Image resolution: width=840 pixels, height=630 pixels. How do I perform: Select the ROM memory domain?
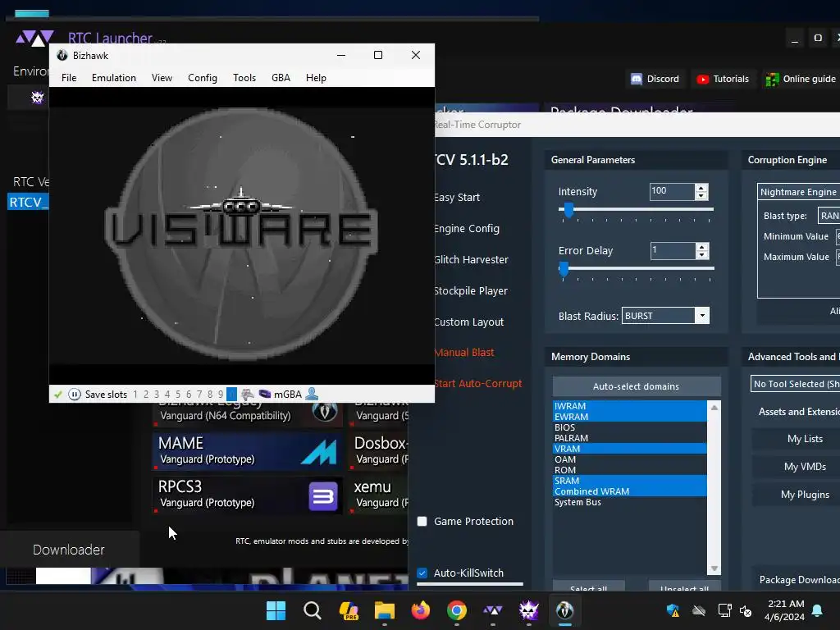[629, 470]
